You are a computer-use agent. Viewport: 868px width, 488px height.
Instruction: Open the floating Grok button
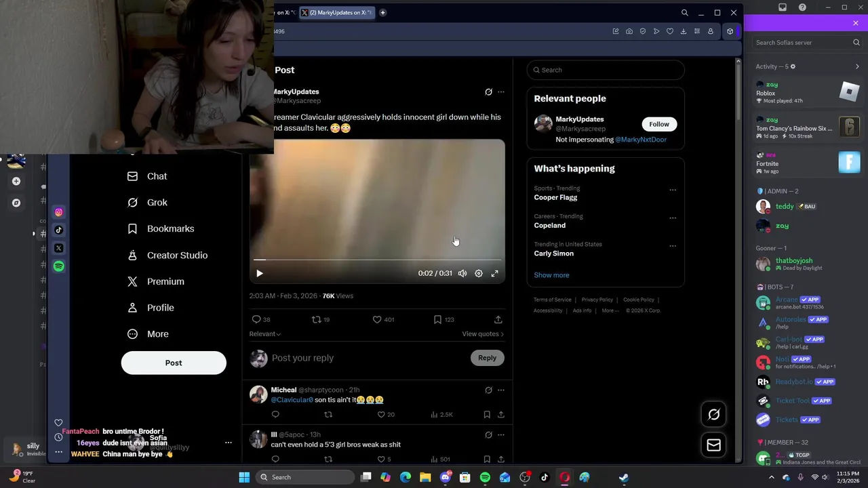pos(713,415)
